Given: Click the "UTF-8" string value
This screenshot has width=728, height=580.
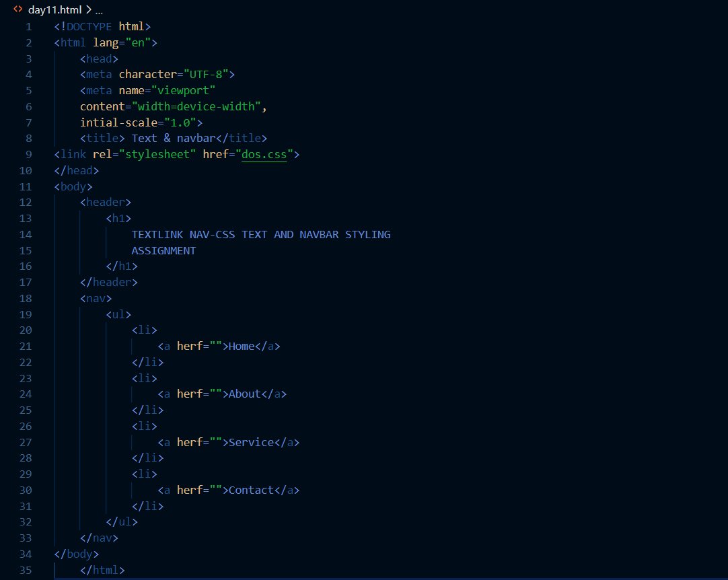Looking at the screenshot, I should [x=206, y=74].
